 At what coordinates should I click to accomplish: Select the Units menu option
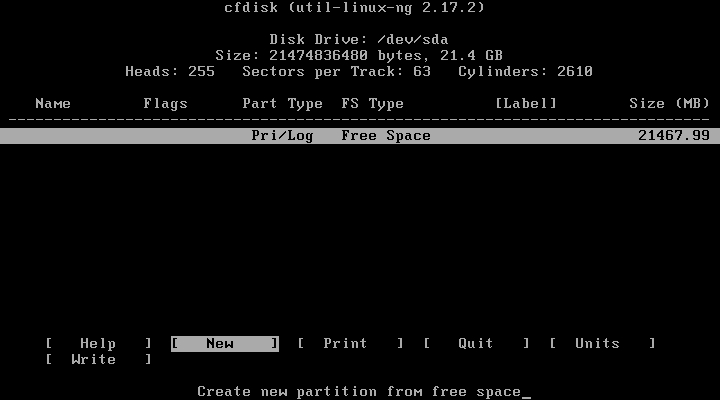(x=602, y=344)
